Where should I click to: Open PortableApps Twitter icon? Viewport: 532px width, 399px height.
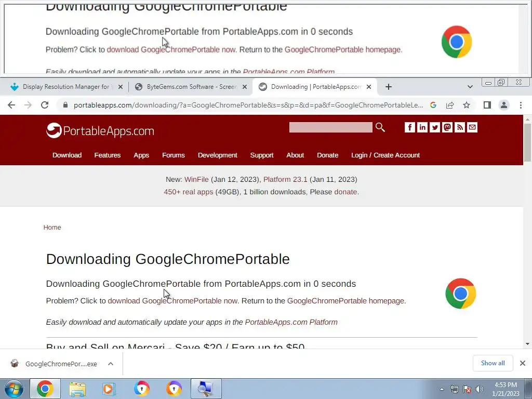tap(435, 127)
